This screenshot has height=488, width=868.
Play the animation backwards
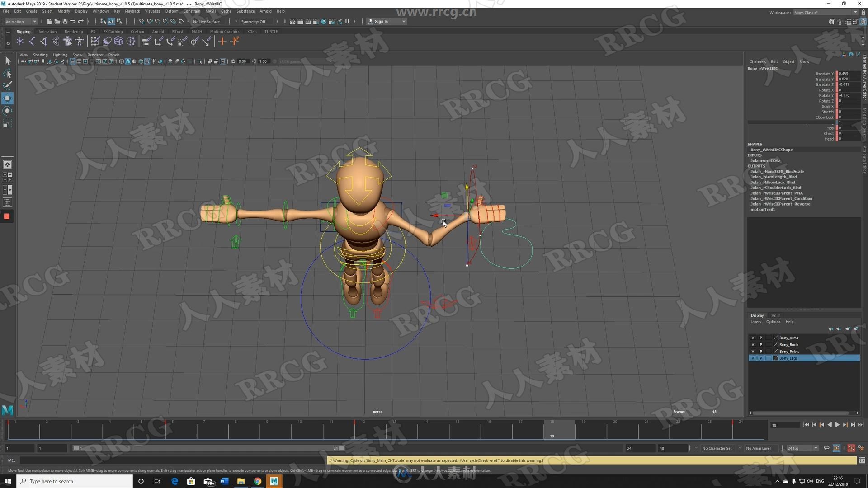(830, 425)
